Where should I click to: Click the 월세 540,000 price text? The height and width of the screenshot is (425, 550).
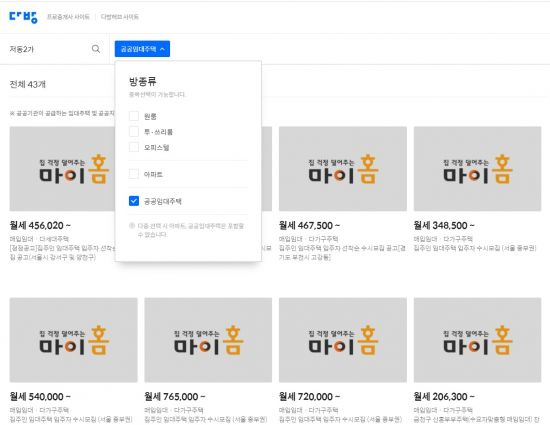point(40,397)
